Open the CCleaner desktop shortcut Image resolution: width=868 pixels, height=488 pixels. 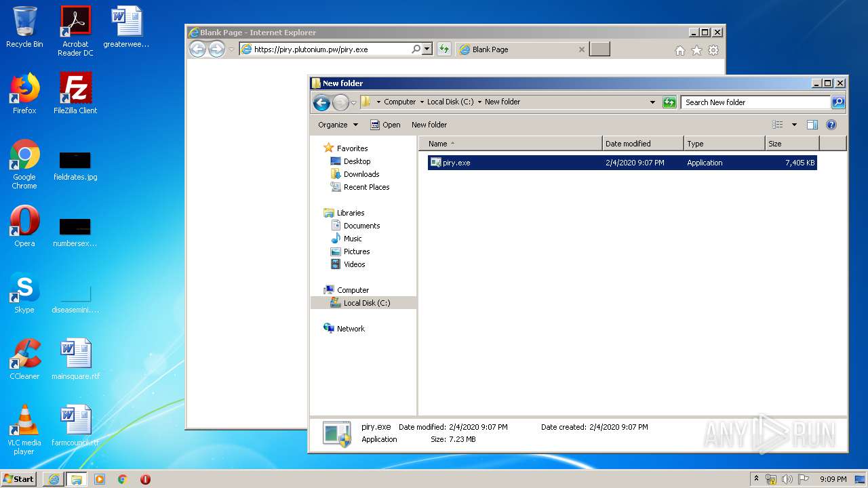(24, 359)
